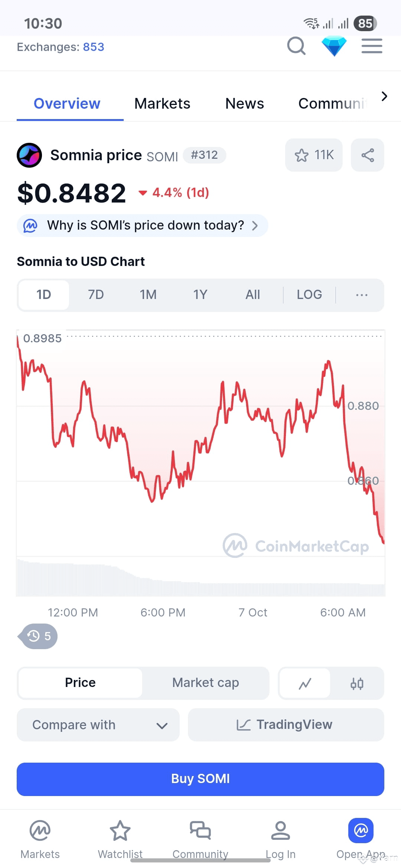Open more chart options ellipsis
Screen dimensions: 401x868
click(x=361, y=295)
